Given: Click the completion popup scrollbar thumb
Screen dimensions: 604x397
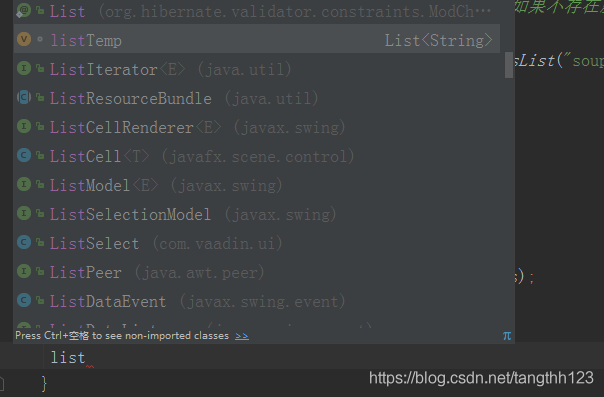Looking at the screenshot, I should tap(509, 65).
